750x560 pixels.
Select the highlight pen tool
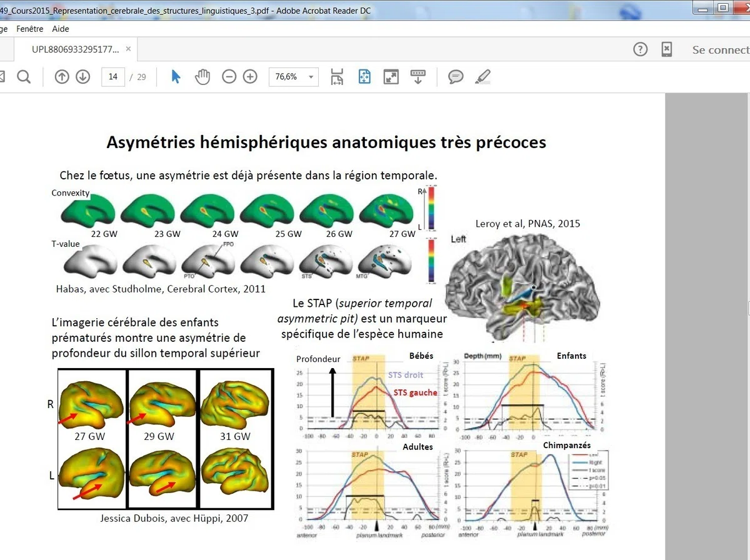pos(482,77)
